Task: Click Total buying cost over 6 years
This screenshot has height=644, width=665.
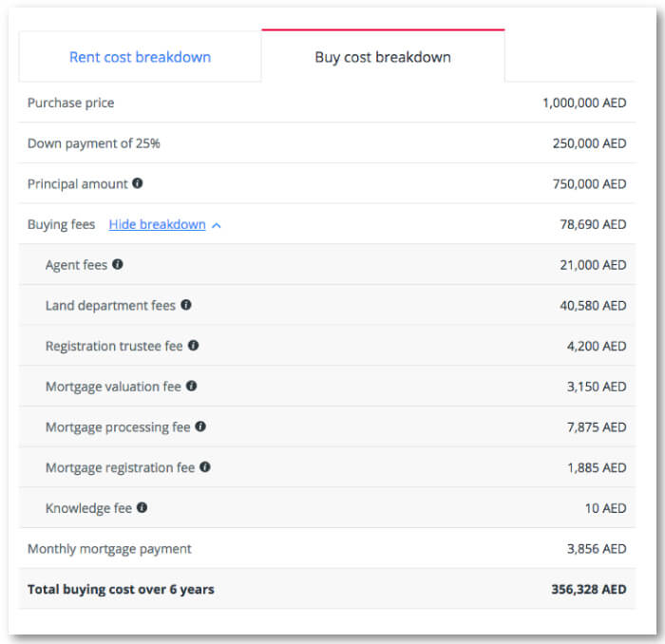Action: [x=121, y=589]
